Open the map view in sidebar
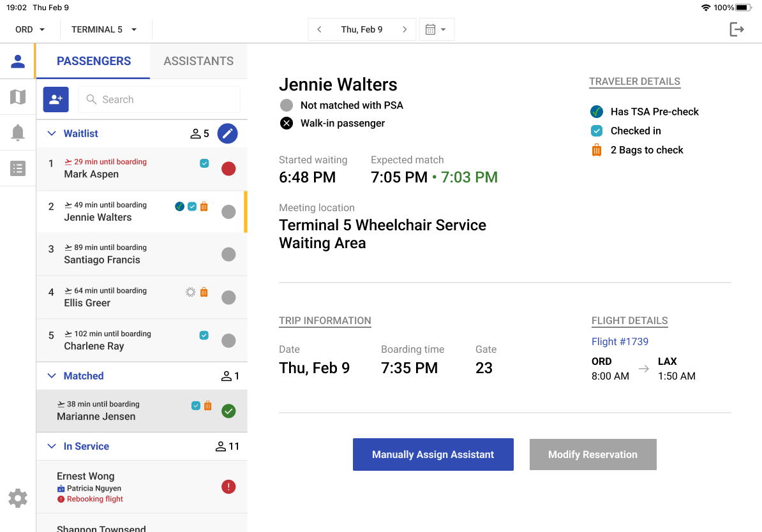762x532 pixels. [x=18, y=97]
